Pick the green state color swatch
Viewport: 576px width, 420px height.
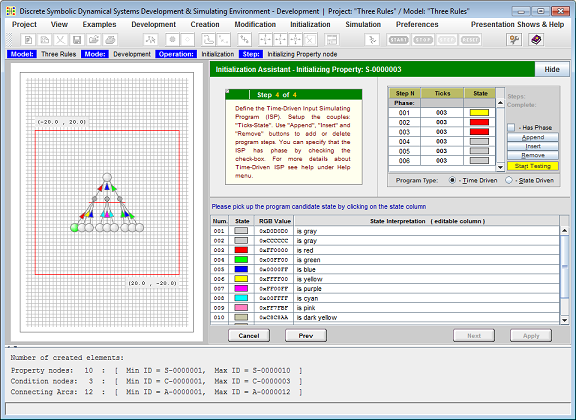point(241,260)
